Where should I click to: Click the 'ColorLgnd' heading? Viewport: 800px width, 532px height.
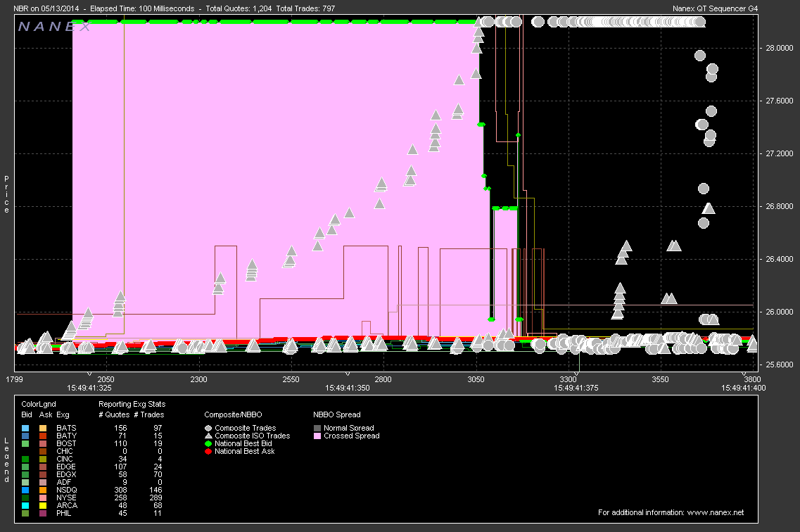[39, 404]
